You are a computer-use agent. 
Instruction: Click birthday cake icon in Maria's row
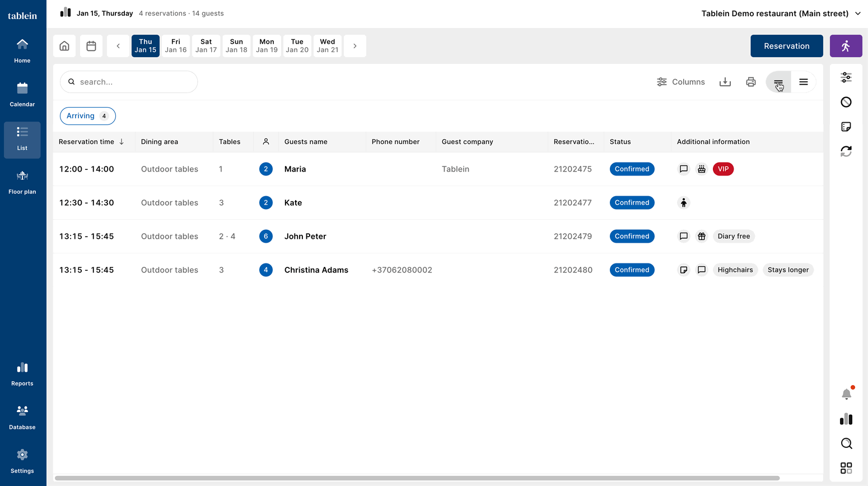(x=702, y=169)
